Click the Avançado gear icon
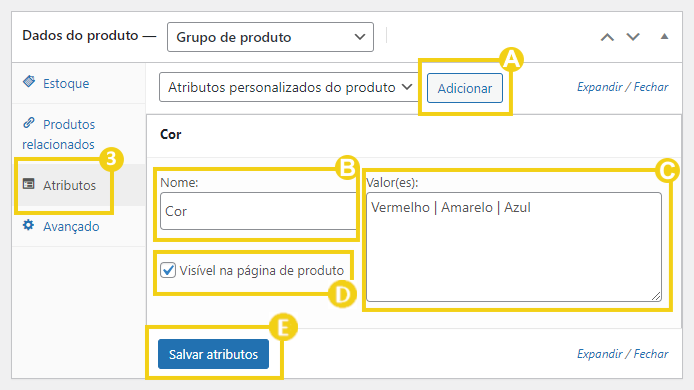 pyautogui.click(x=28, y=225)
